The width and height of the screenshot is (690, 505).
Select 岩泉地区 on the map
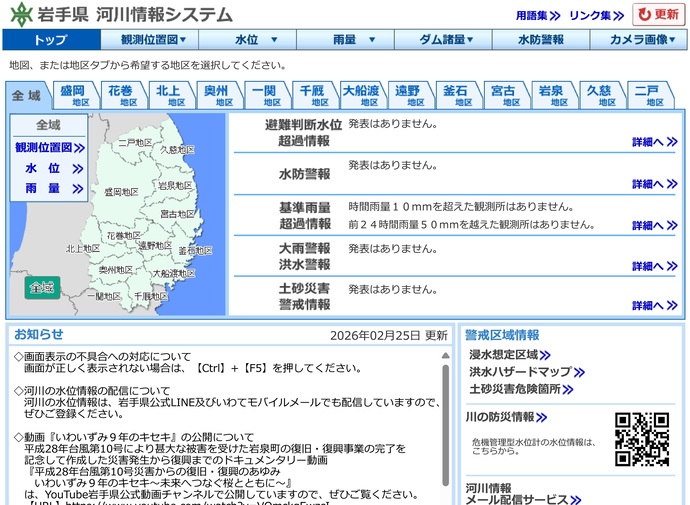(x=175, y=186)
